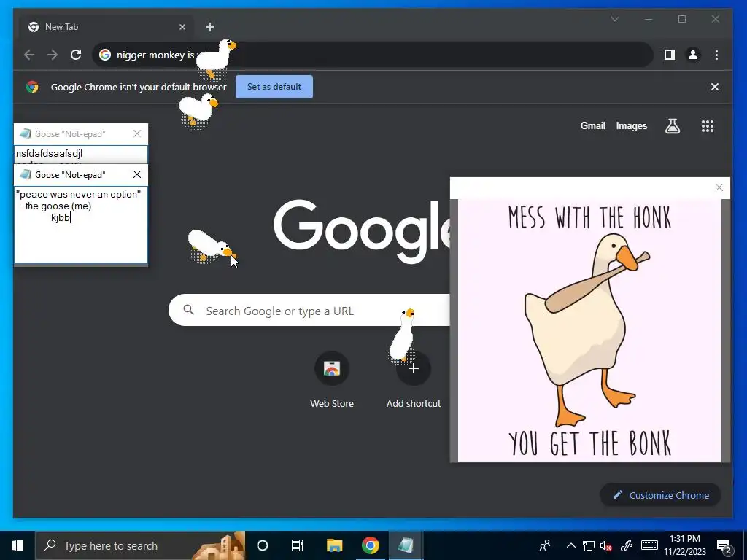Show hidden system tray icons

(570, 545)
